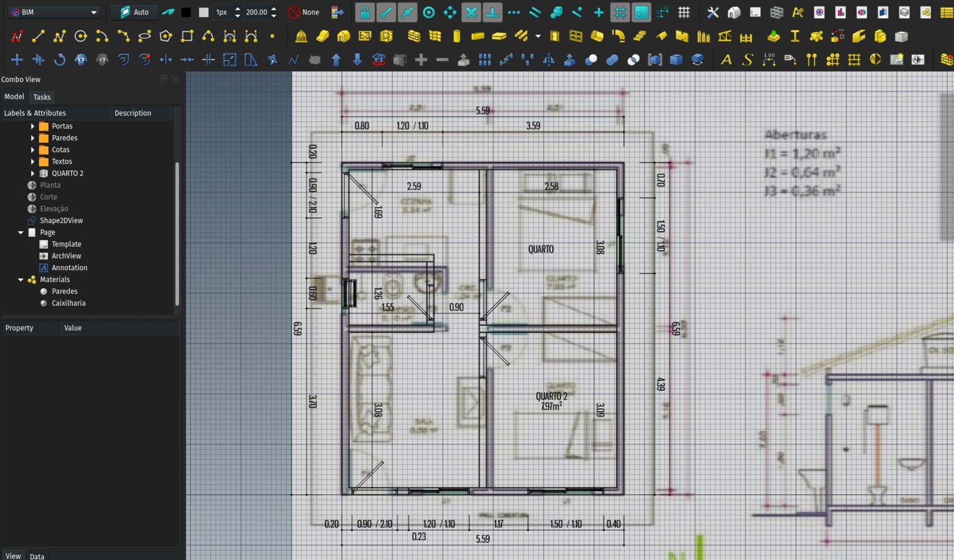Select the Stairs tool
The height and width of the screenshot is (560, 954).
[639, 36]
